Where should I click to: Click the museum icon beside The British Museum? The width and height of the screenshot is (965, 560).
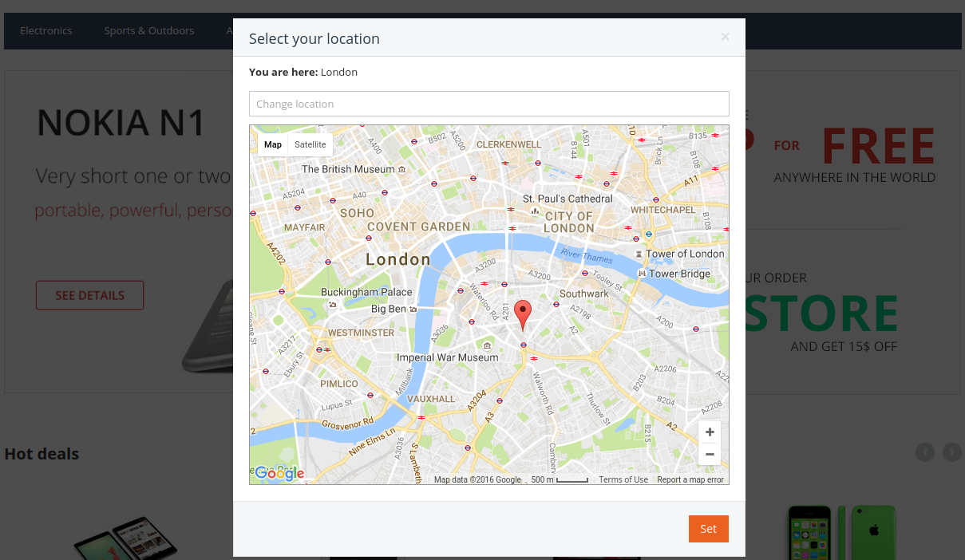401,169
